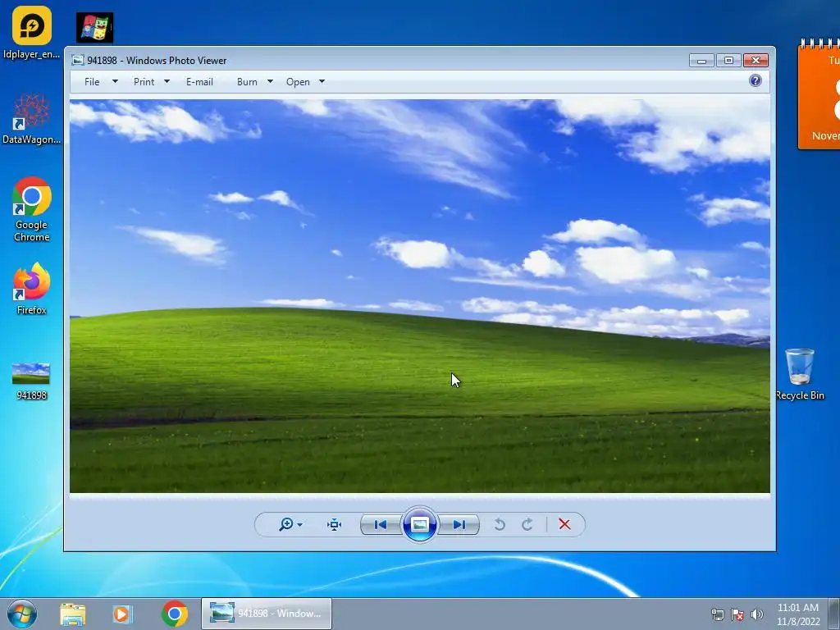Open the Open menu

pos(298,82)
